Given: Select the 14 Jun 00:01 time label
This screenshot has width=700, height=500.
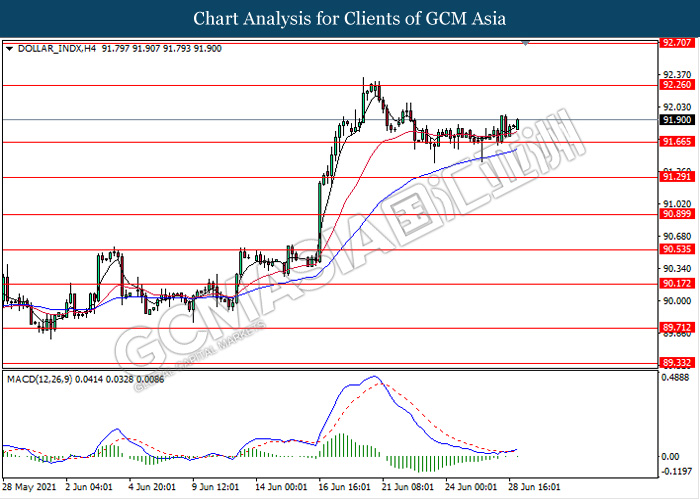Looking at the screenshot, I should click(281, 487).
